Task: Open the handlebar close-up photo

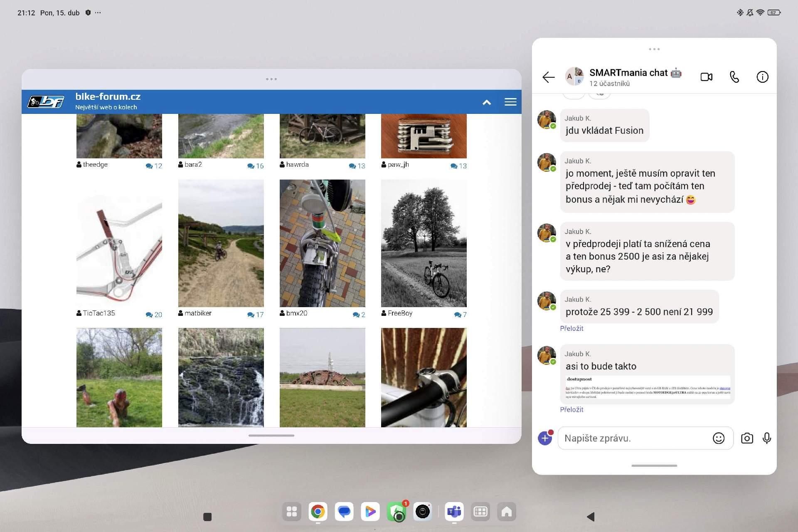Action: 424,377
